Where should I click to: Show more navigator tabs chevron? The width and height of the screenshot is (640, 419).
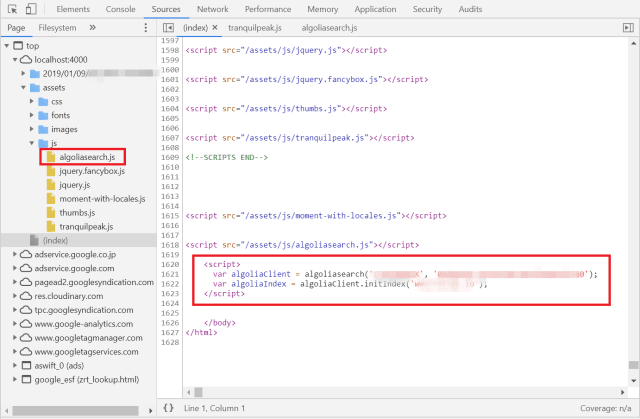pos(93,27)
